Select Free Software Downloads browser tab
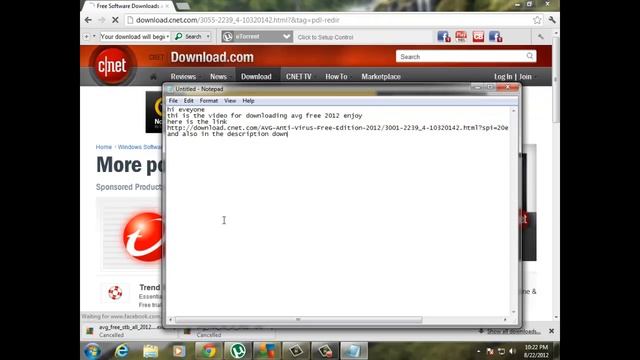The image size is (640, 360). point(128,6)
